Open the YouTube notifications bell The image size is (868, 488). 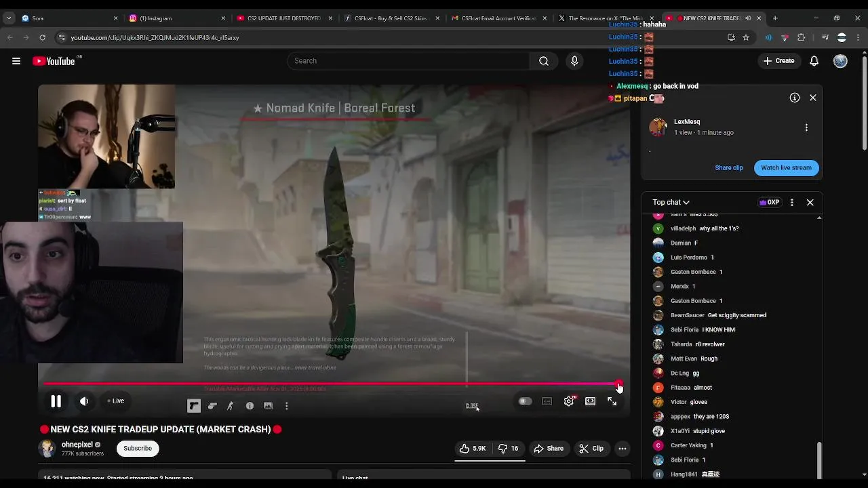tap(814, 61)
